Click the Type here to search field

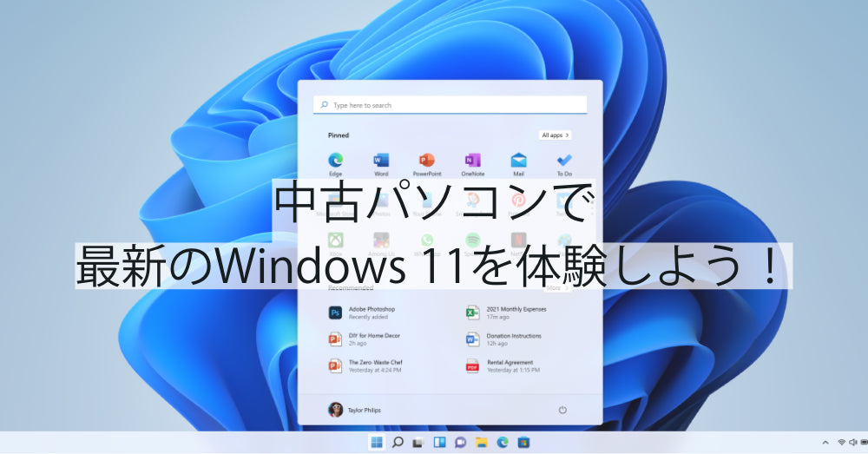coord(450,105)
